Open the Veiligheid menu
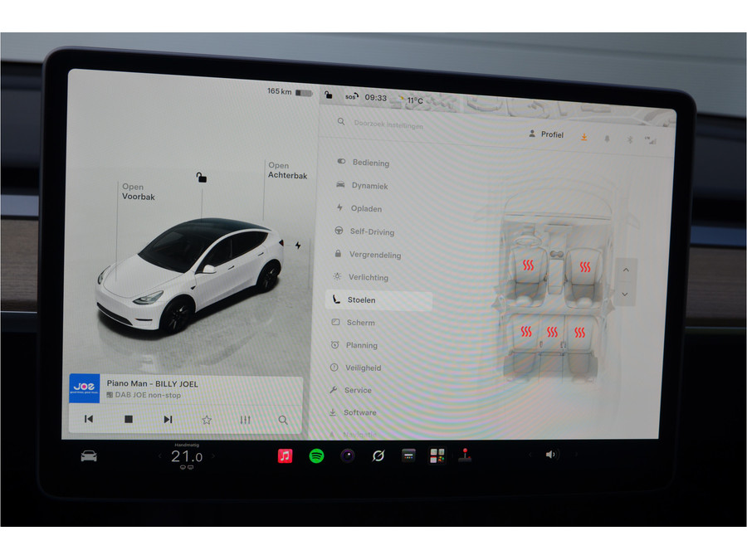The height and width of the screenshot is (560, 747). pos(355,368)
